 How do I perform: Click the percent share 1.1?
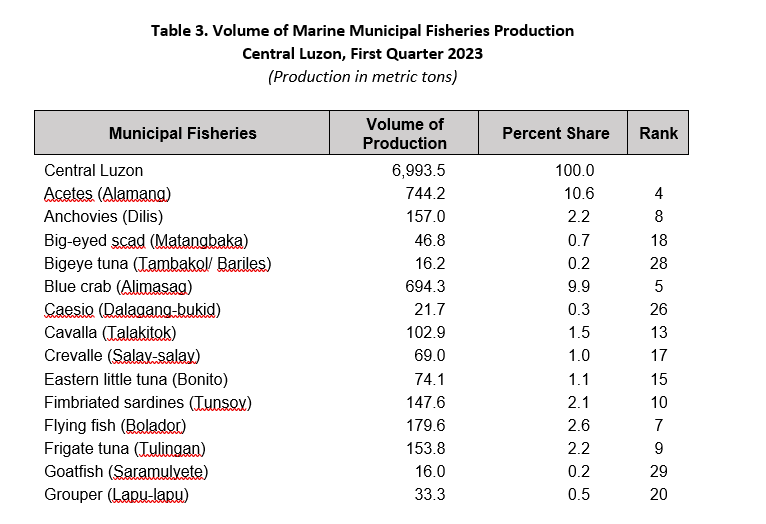click(x=579, y=379)
